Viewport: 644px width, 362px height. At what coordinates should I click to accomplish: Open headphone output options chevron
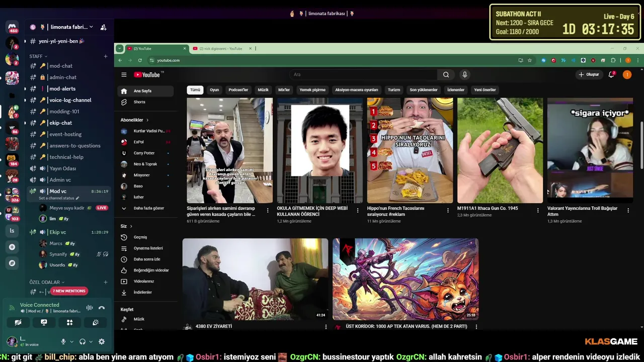click(x=91, y=341)
